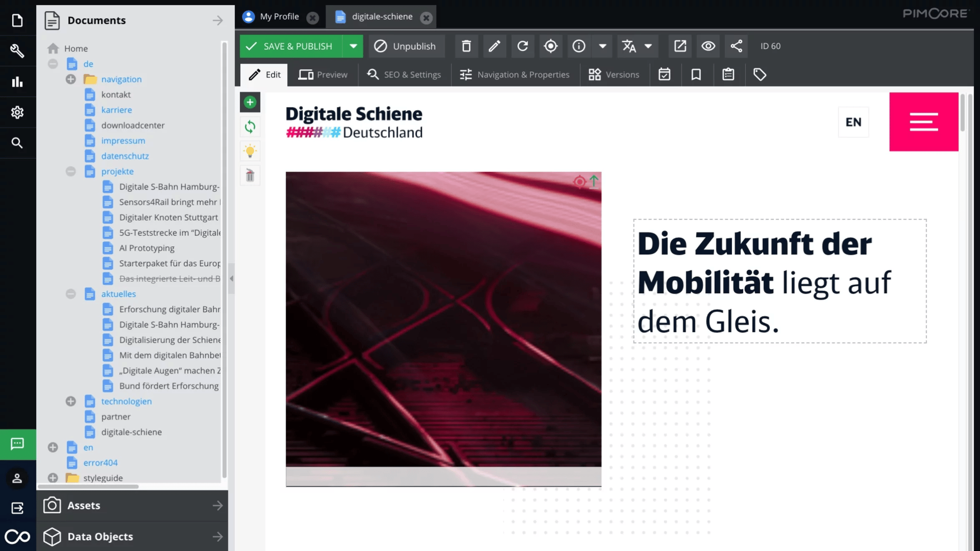980x551 pixels.
Task: Share the document via share icon
Action: 736,46
